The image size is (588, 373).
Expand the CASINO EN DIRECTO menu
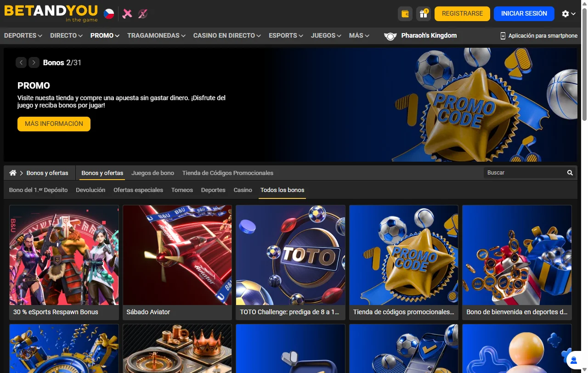[x=227, y=35]
